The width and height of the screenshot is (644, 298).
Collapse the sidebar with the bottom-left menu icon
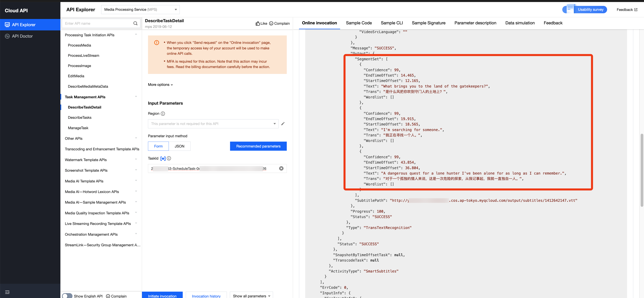(x=7, y=292)
